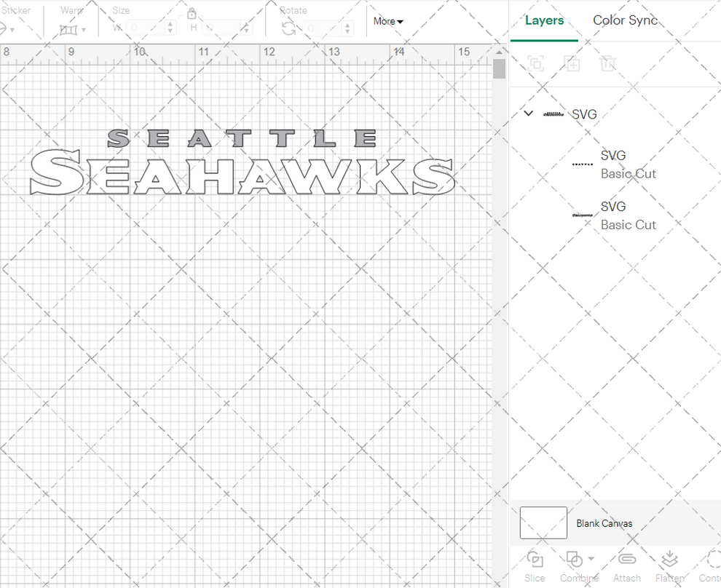Click the Blank Canvas color swatch

pyautogui.click(x=543, y=523)
